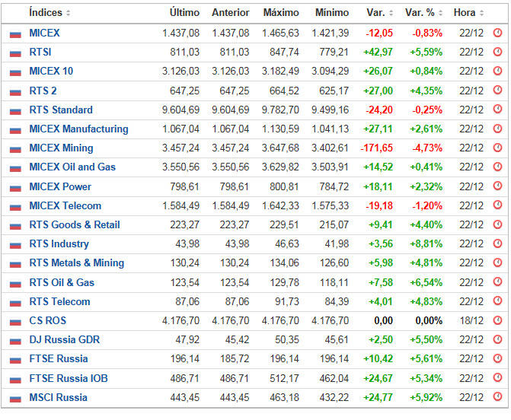Click the Último column header

(184, 13)
